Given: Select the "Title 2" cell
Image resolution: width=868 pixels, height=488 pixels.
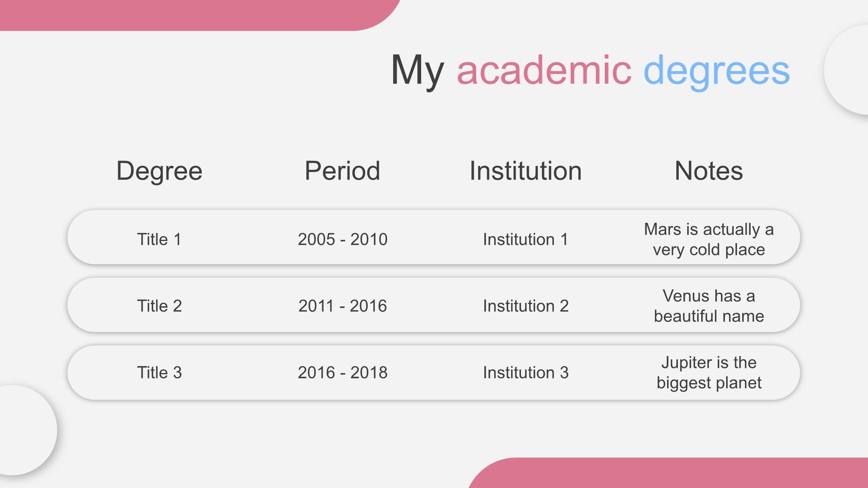Looking at the screenshot, I should click(x=159, y=306).
